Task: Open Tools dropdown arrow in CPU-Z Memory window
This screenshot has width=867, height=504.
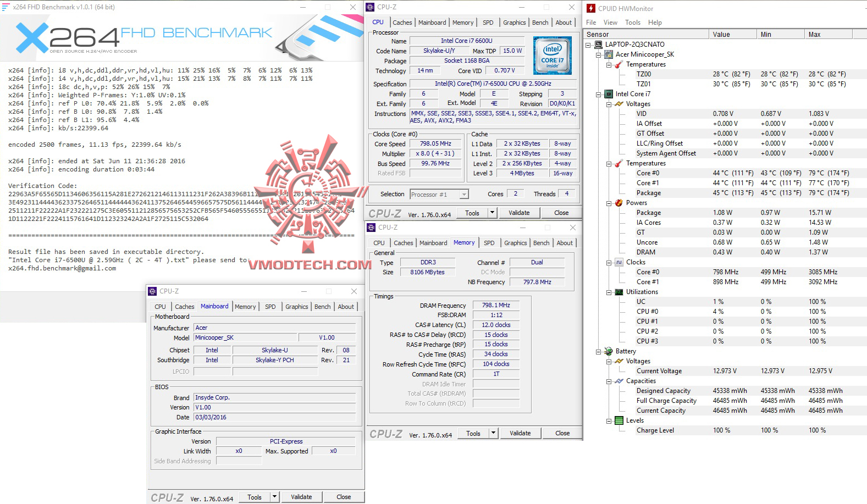Action: tap(493, 433)
